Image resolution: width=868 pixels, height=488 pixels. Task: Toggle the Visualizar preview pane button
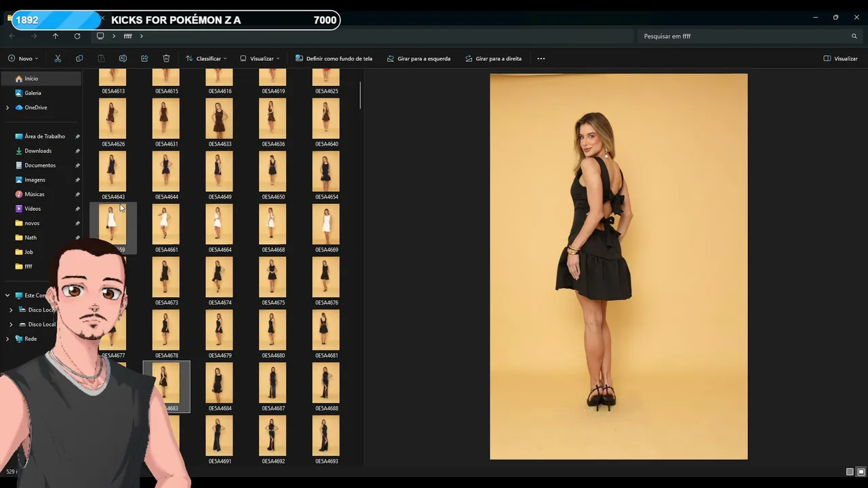click(x=841, y=58)
